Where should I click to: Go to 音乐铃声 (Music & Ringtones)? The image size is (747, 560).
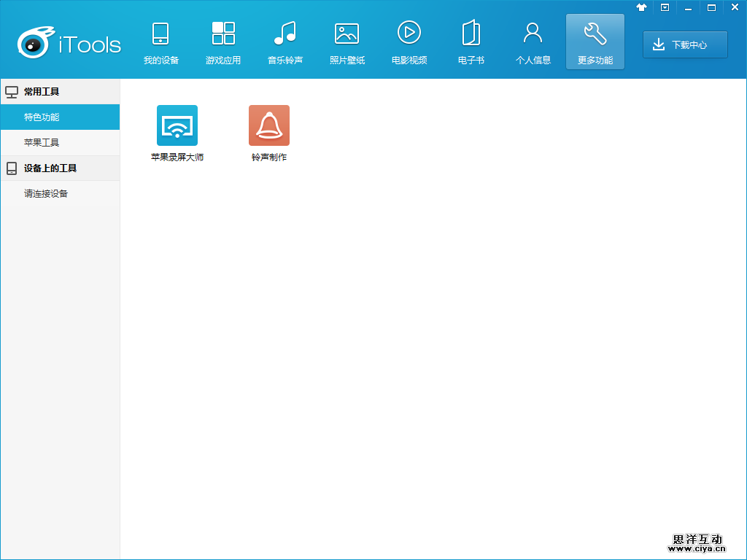285,42
